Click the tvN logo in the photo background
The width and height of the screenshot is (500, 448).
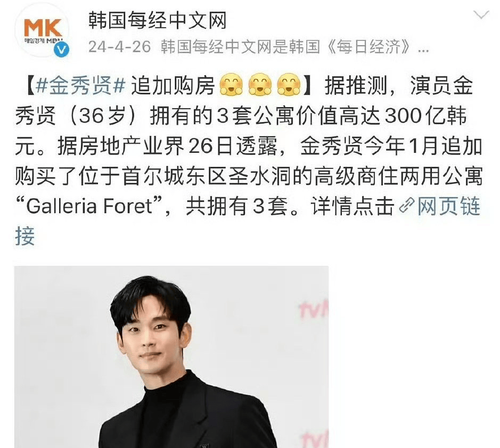click(x=314, y=309)
